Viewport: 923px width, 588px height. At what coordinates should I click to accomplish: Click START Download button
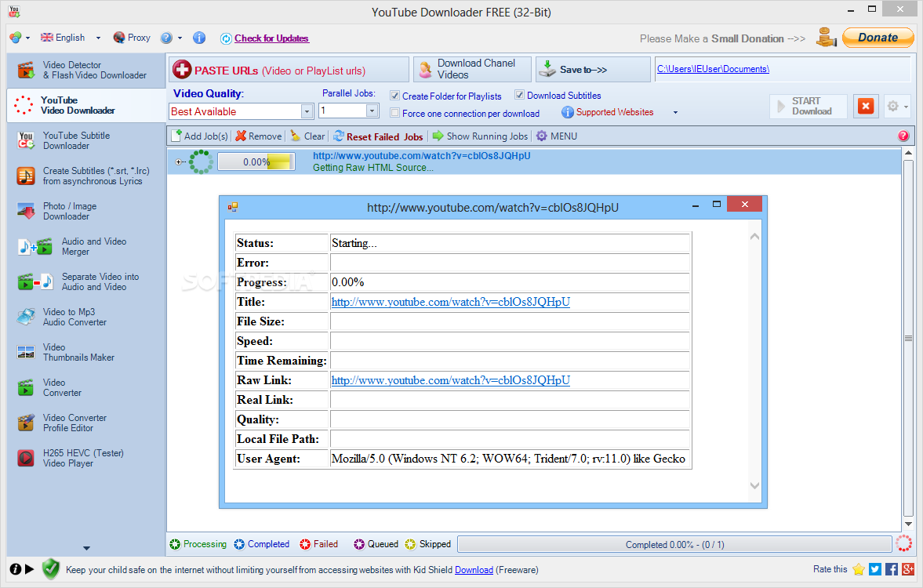pyautogui.click(x=809, y=107)
